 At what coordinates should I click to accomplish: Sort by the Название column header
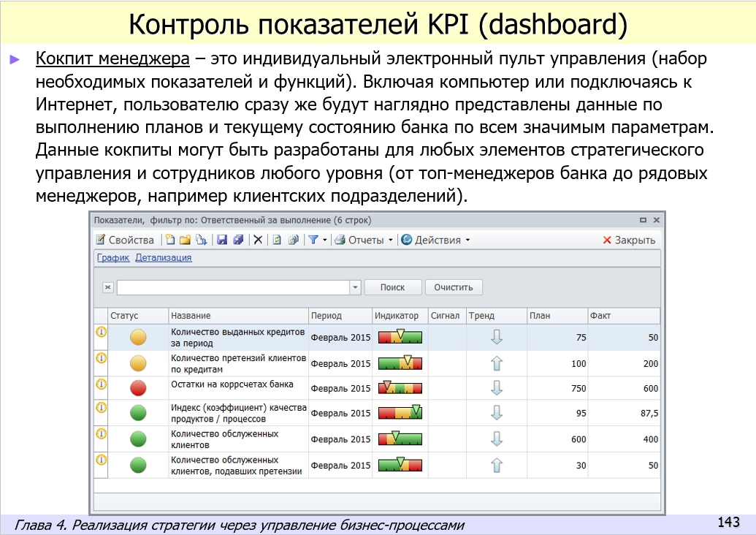[191, 316]
